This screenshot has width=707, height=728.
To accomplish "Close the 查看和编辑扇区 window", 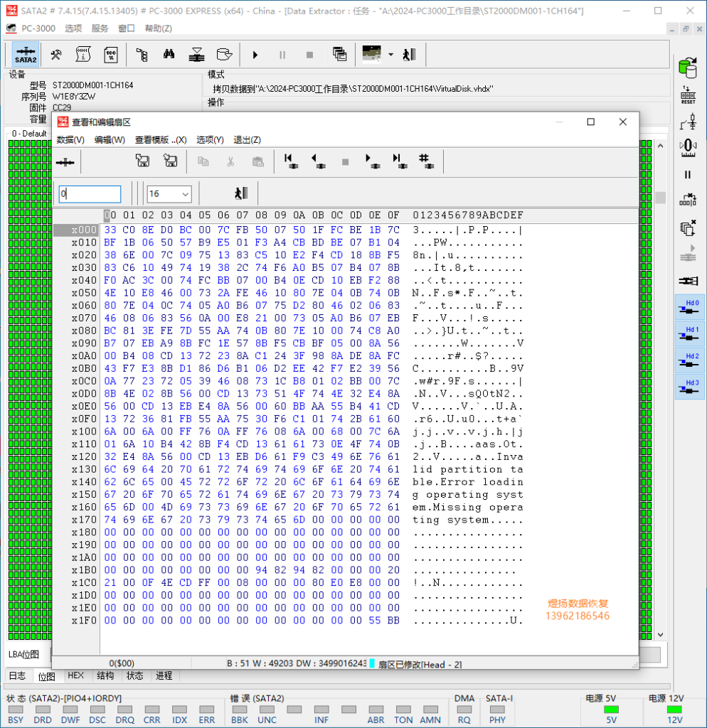I will pyautogui.click(x=623, y=122).
